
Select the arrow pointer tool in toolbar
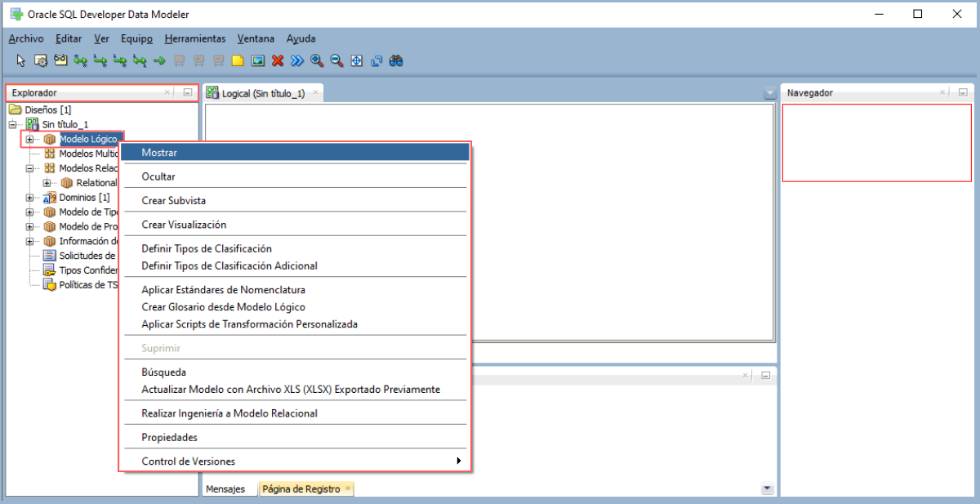pos(21,60)
